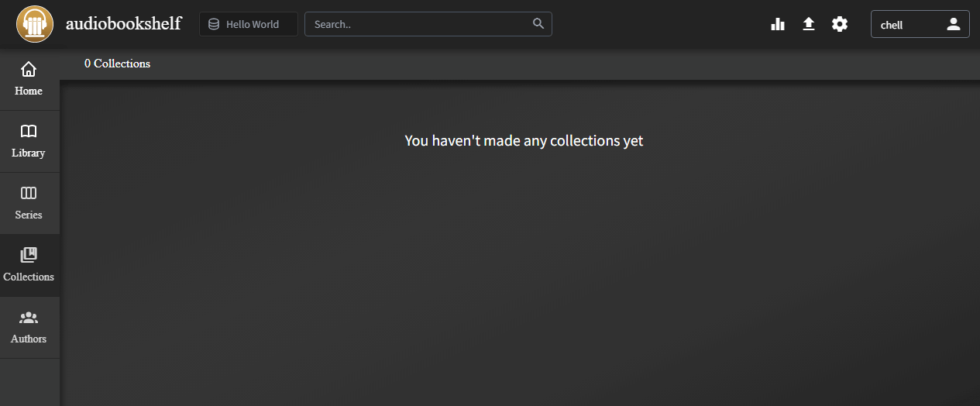Open the settings gear icon
Screen dimensions: 980x406
[840, 24]
